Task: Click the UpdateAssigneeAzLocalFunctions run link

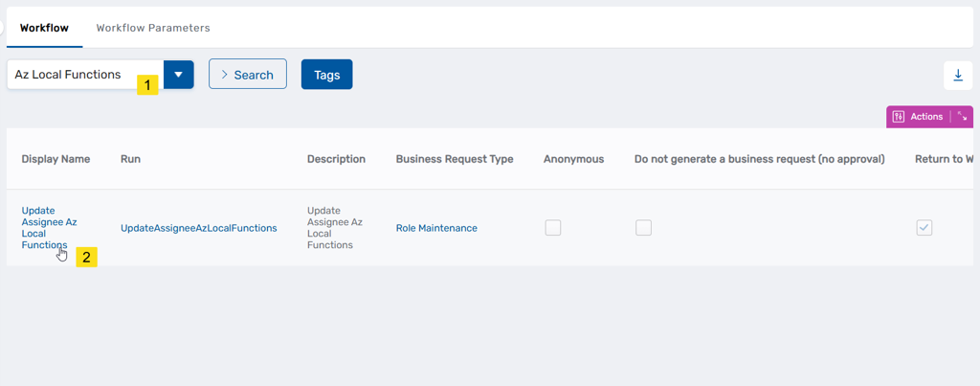Action: pyautogui.click(x=199, y=228)
